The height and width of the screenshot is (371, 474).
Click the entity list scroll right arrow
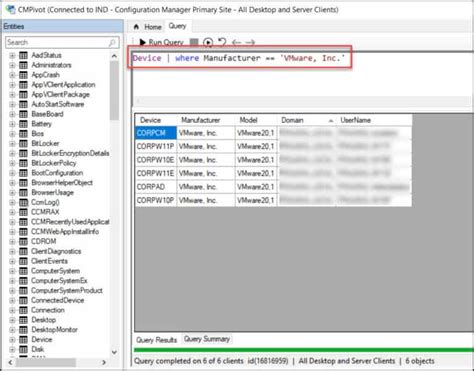coord(104,362)
